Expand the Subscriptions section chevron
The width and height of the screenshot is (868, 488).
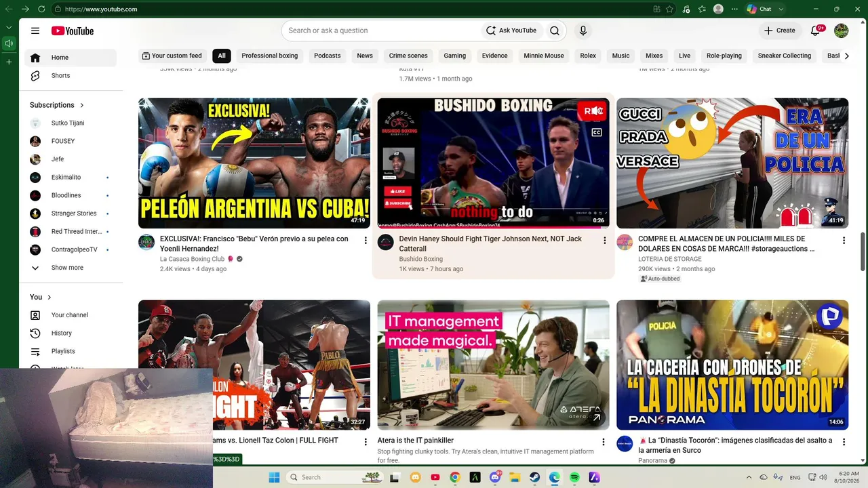(82, 105)
